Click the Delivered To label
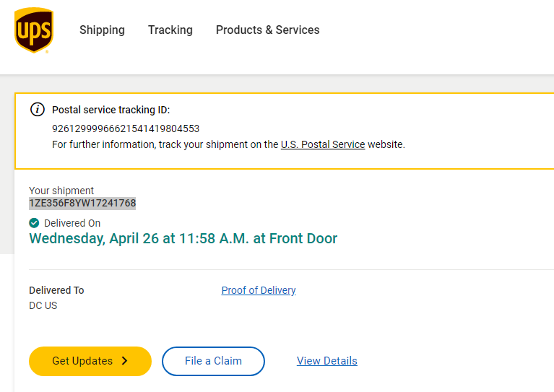This screenshot has width=554, height=392. [x=56, y=290]
